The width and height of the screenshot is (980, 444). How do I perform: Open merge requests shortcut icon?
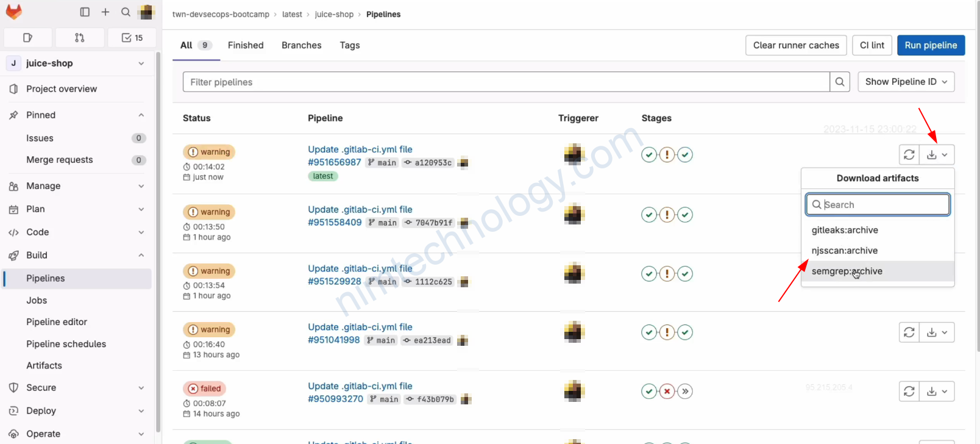click(79, 38)
